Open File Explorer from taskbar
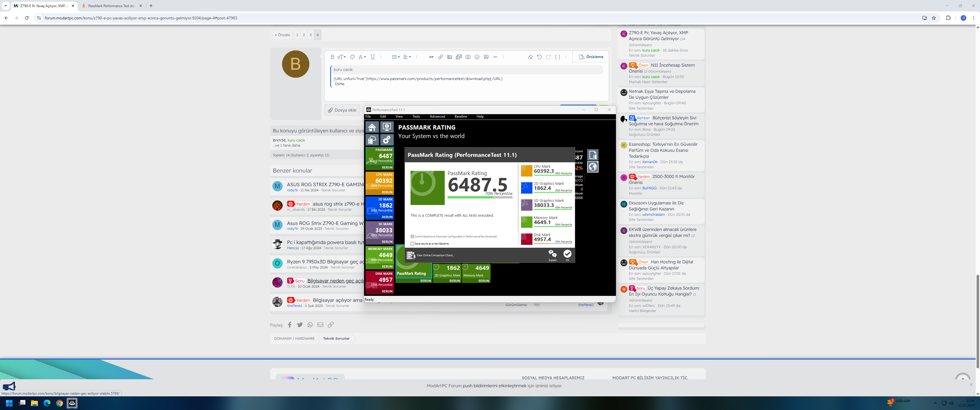 click(34, 403)
